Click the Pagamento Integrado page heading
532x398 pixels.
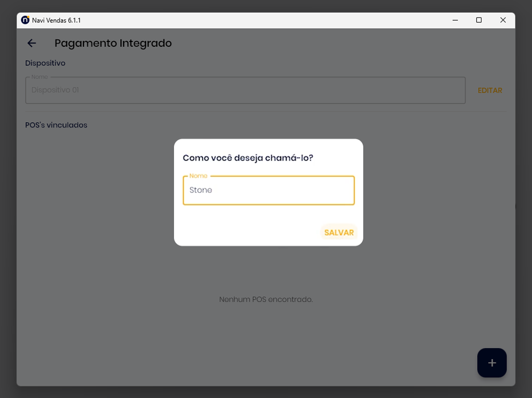113,43
